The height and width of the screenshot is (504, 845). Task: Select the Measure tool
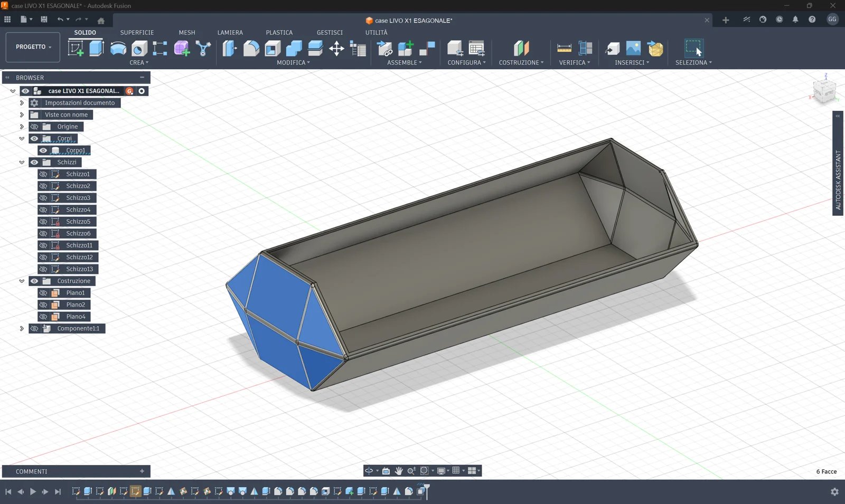564,49
